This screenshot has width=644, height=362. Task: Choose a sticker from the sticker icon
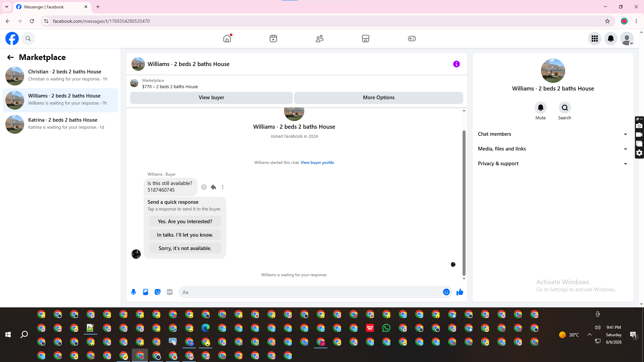tap(158, 292)
